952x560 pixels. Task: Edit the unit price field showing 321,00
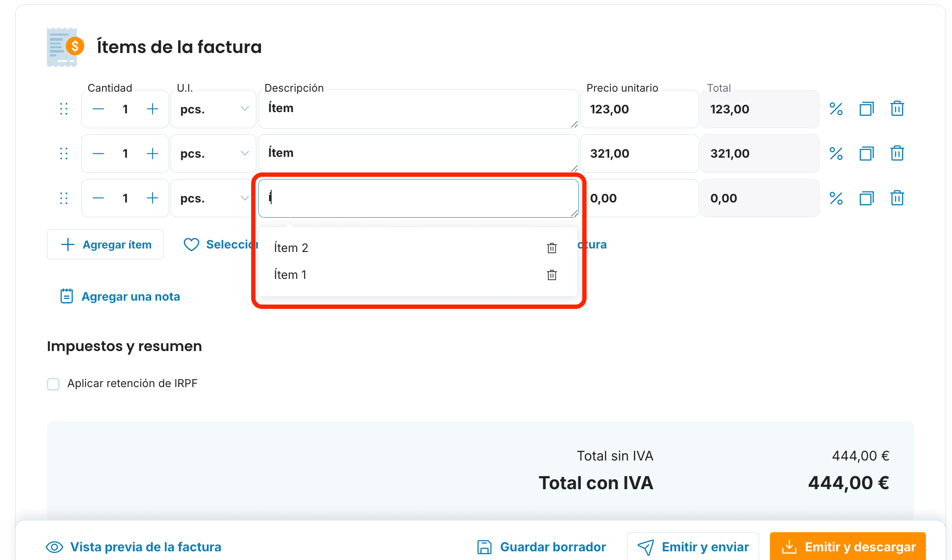coord(639,153)
